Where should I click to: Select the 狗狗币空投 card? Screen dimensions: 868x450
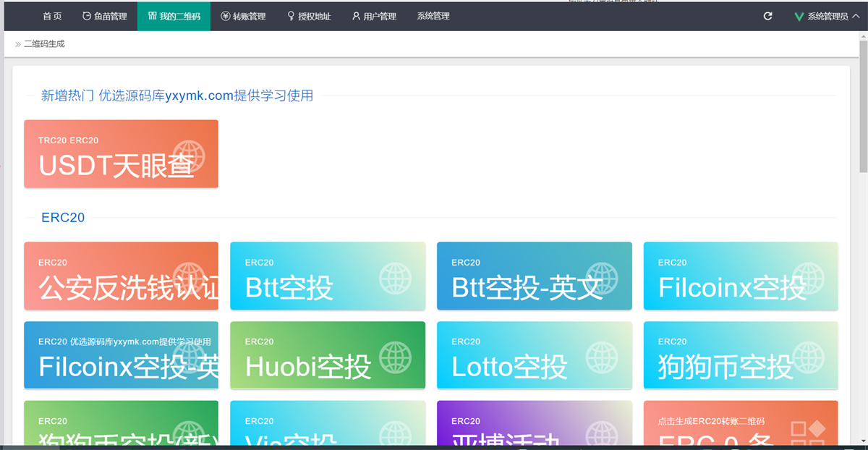pos(741,355)
